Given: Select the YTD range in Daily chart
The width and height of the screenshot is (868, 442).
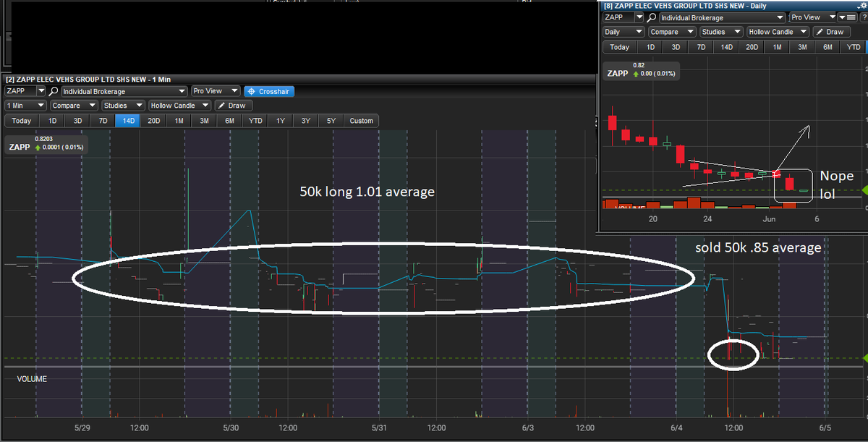Looking at the screenshot, I should click(x=854, y=47).
